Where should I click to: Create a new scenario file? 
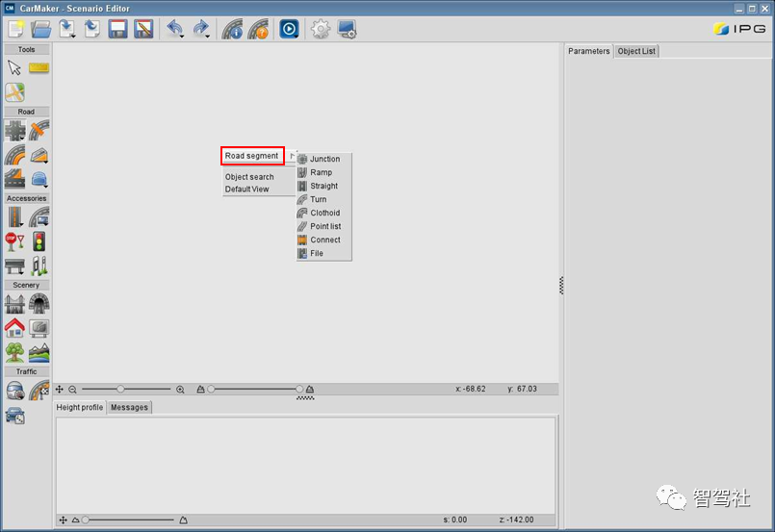(15, 29)
